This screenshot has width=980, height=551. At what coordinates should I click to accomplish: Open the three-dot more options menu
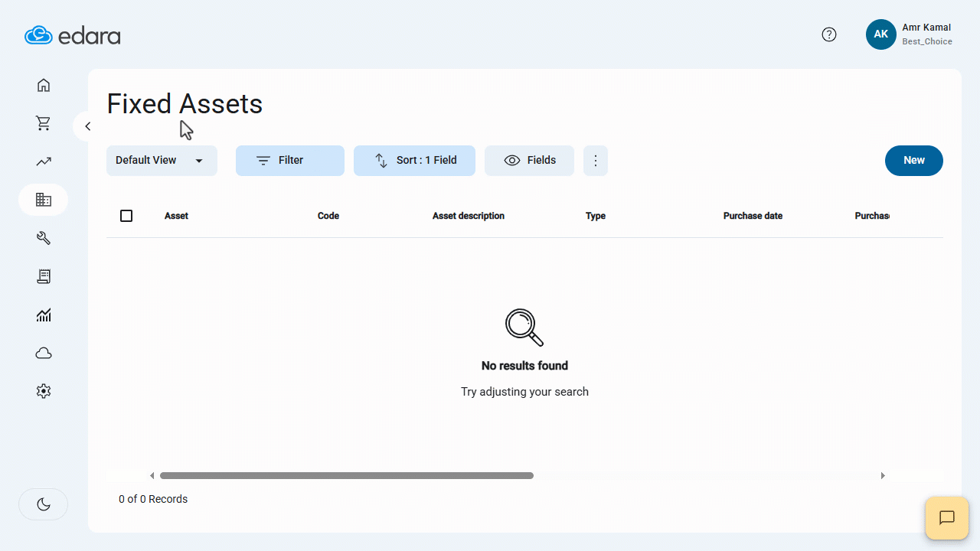pos(596,161)
